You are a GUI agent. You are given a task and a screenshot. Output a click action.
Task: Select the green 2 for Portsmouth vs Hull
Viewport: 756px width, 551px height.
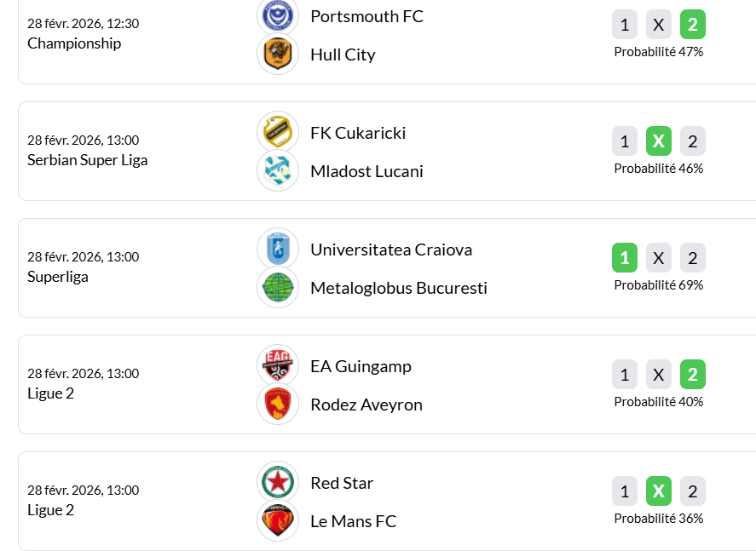[693, 25]
